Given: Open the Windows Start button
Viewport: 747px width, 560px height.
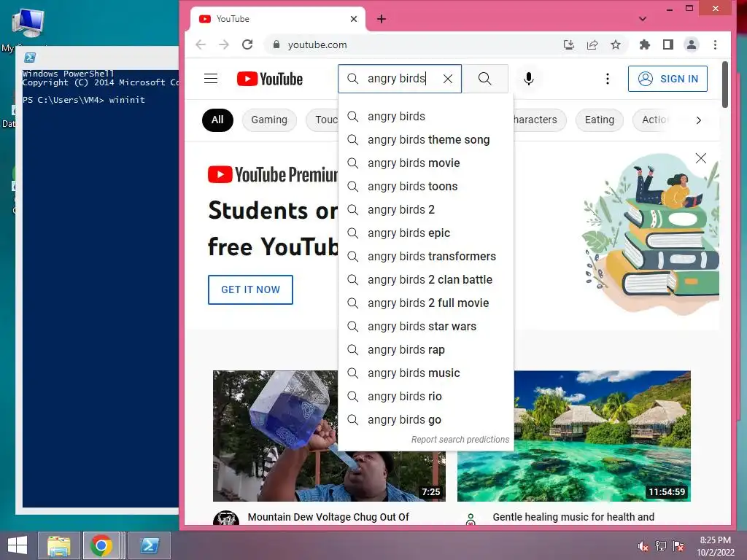Looking at the screenshot, I should click(x=18, y=545).
